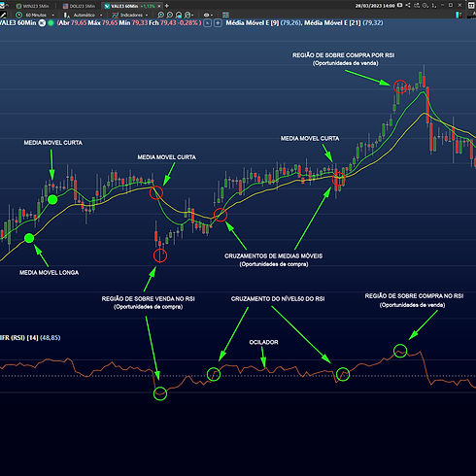Screen dimensions: 476x476
Task: Click the camera screenshot icon in title bar
Action: pyautogui.click(x=399, y=5)
